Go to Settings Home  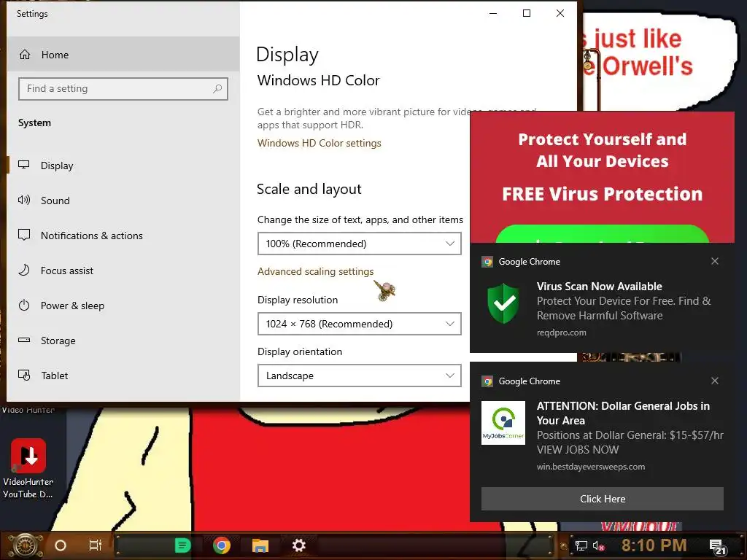[123, 54]
